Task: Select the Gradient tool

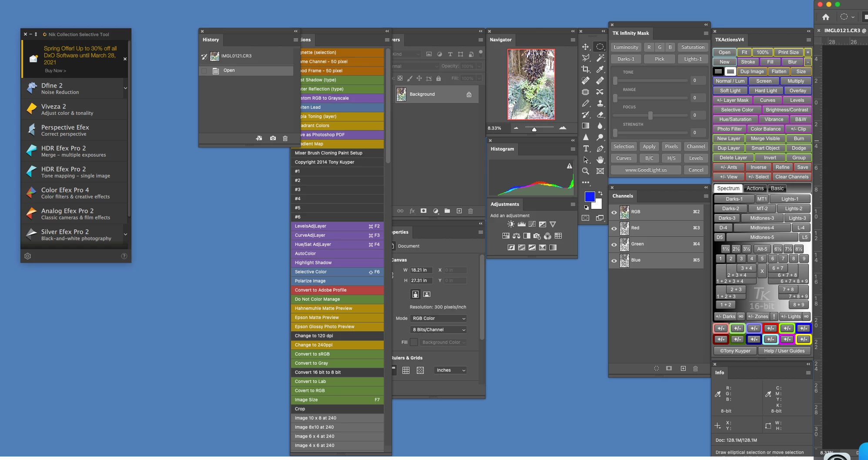Action: [586, 126]
